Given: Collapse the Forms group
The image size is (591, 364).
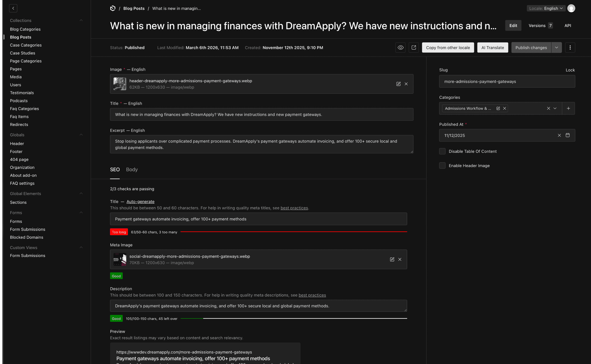Looking at the screenshot, I should tap(81, 212).
